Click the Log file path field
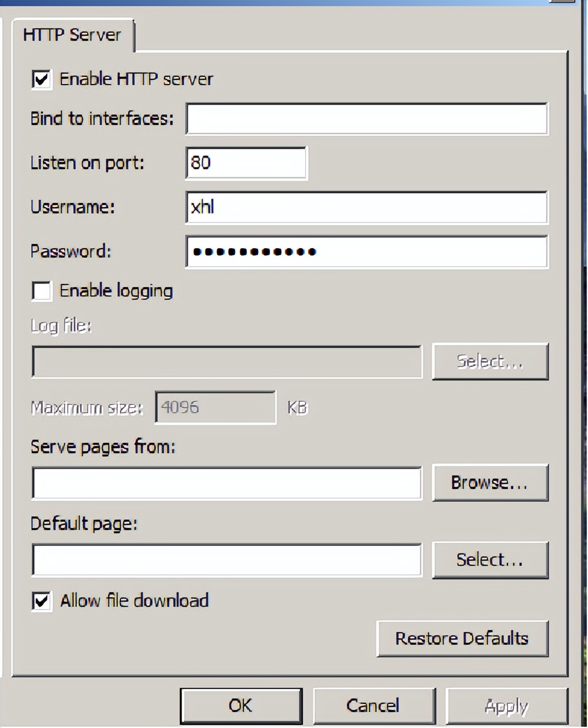 pyautogui.click(x=227, y=362)
